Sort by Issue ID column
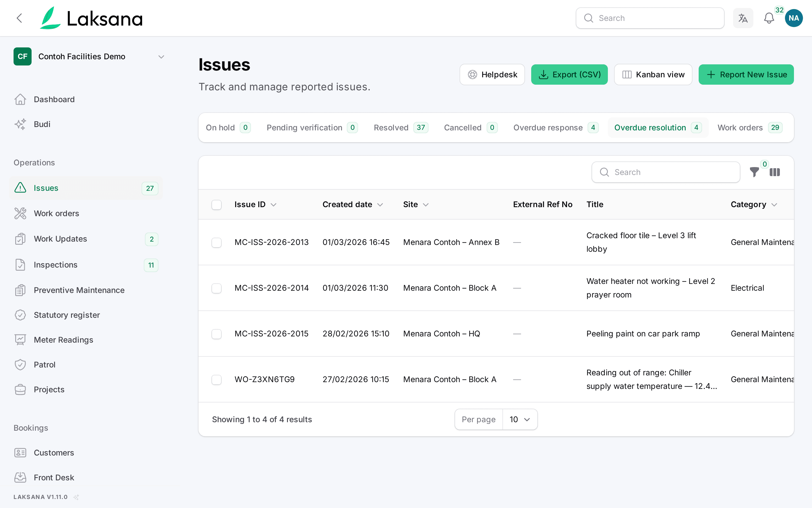Screen dimensions: 812x508 pyautogui.click(x=255, y=205)
